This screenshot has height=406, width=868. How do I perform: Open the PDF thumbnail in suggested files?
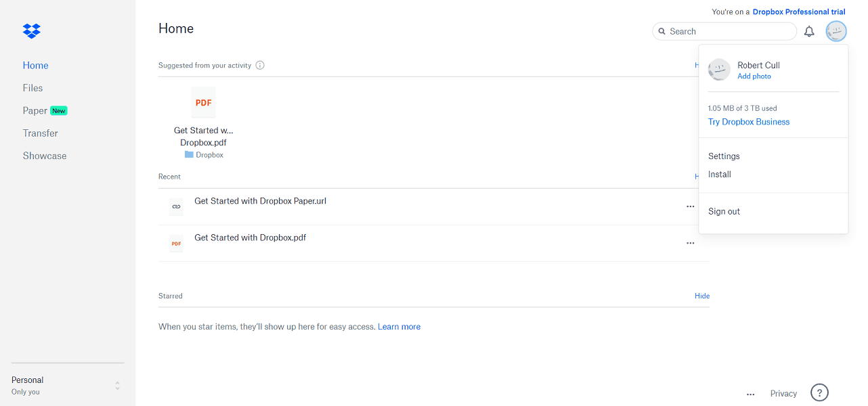203,103
